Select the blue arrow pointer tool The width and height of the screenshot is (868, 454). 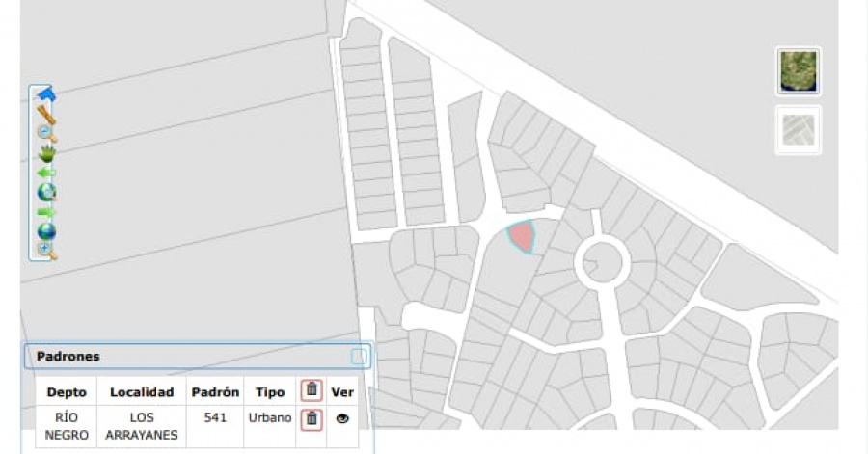click(x=46, y=94)
